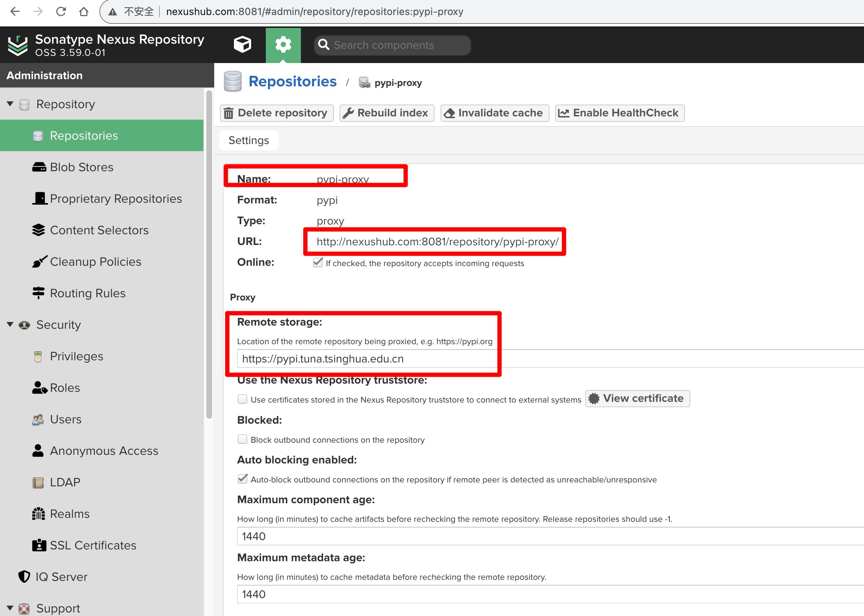The image size is (864, 616).
Task: Enable Nexus Repository truststore checkbox
Action: [x=243, y=399]
